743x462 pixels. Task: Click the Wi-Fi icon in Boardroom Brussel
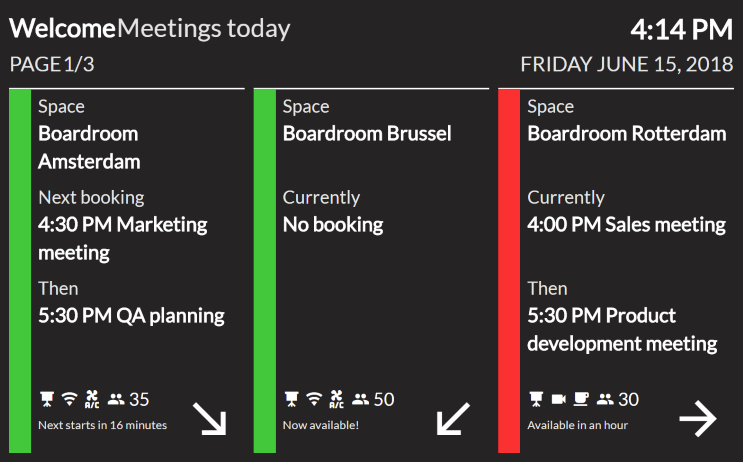click(x=314, y=400)
